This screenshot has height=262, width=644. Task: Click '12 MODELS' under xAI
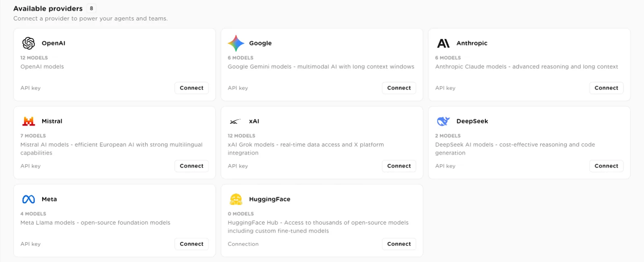pos(242,136)
